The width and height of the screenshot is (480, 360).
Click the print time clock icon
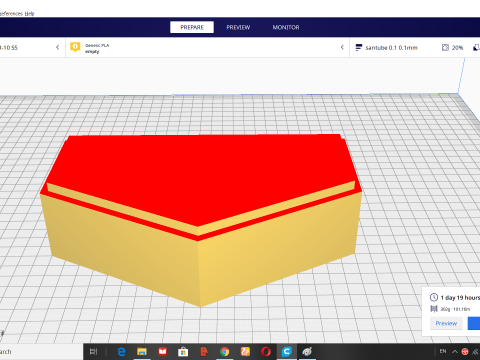tap(434, 297)
